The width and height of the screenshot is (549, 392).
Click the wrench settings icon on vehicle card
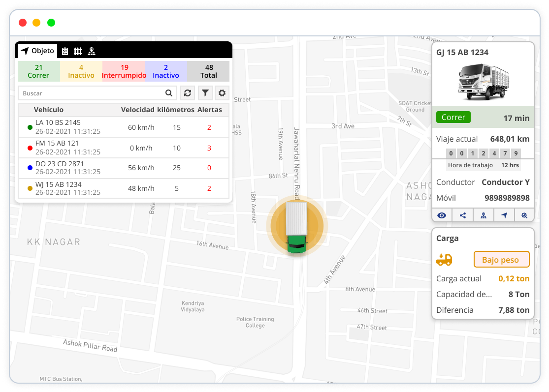(x=524, y=215)
